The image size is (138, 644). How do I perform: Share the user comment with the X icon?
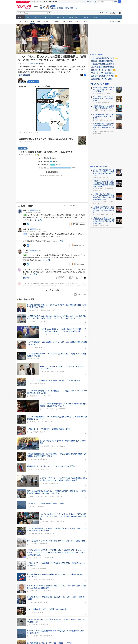85,278
